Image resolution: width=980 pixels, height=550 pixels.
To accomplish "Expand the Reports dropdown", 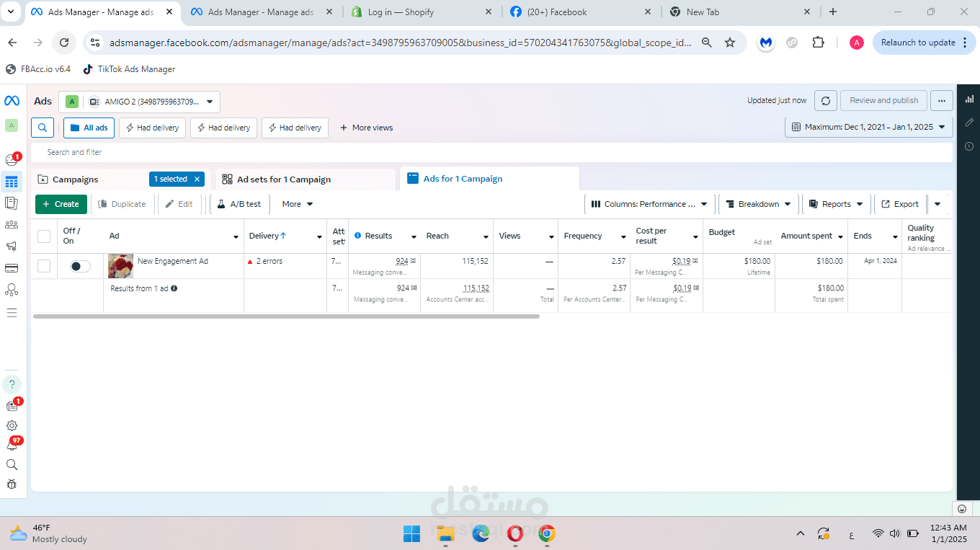I will click(x=836, y=204).
